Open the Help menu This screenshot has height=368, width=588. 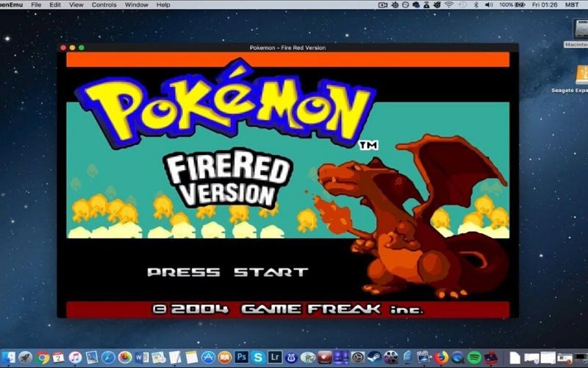pyautogui.click(x=163, y=5)
